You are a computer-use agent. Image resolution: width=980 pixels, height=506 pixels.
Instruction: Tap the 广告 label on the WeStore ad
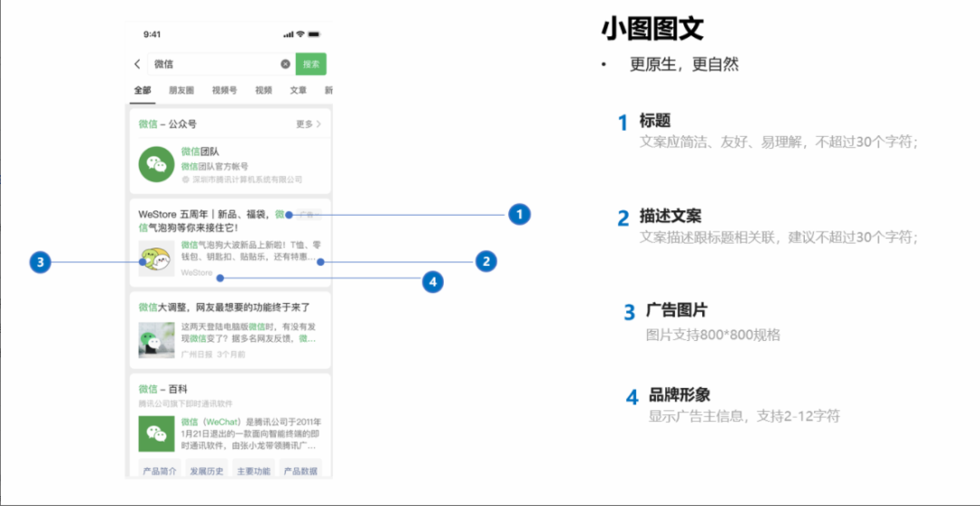[309, 215]
